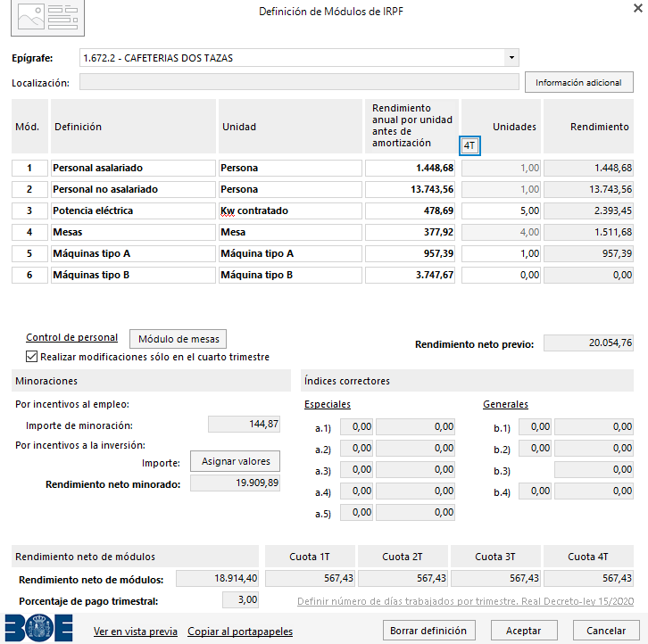
Task: Close the Definición de Módulos dialog
Action: (x=637, y=8)
